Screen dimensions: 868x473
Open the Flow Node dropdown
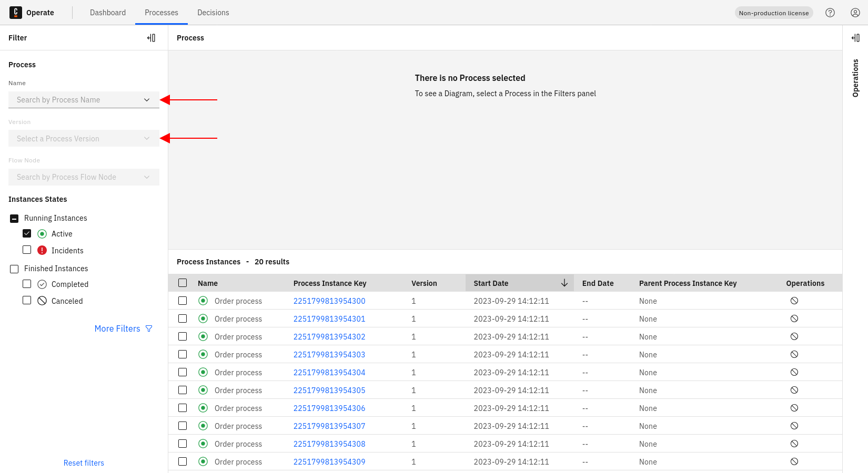tap(84, 177)
